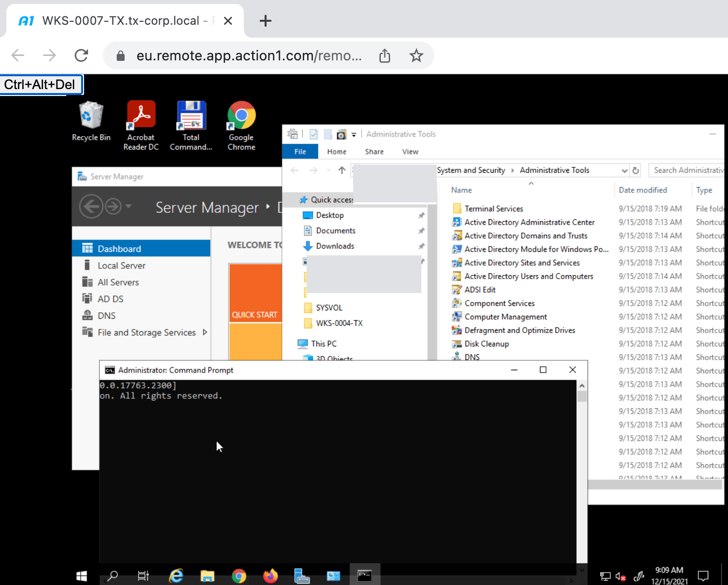The height and width of the screenshot is (585, 728).
Task: Open ADSI Edit shortcut
Action: point(479,290)
